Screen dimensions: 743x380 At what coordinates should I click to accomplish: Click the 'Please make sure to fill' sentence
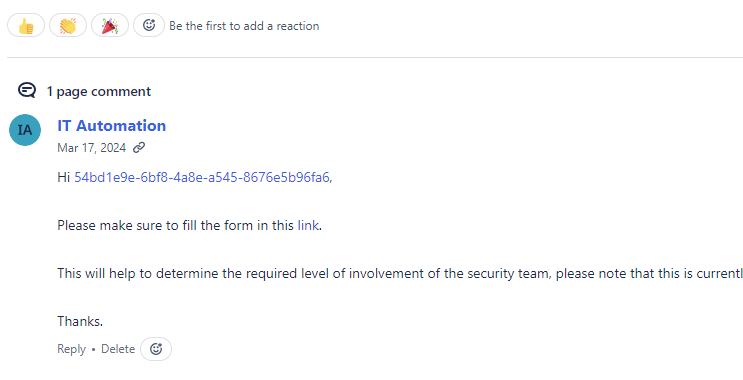pyautogui.click(x=190, y=226)
